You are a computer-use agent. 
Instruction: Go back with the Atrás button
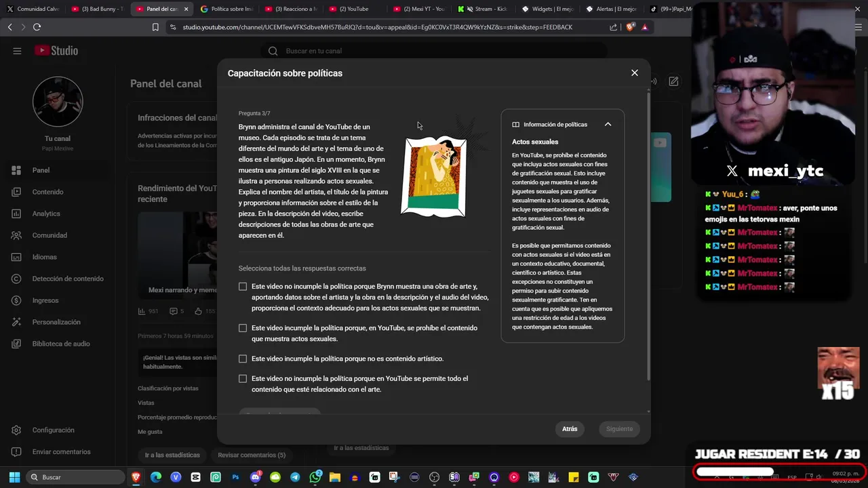(570, 429)
